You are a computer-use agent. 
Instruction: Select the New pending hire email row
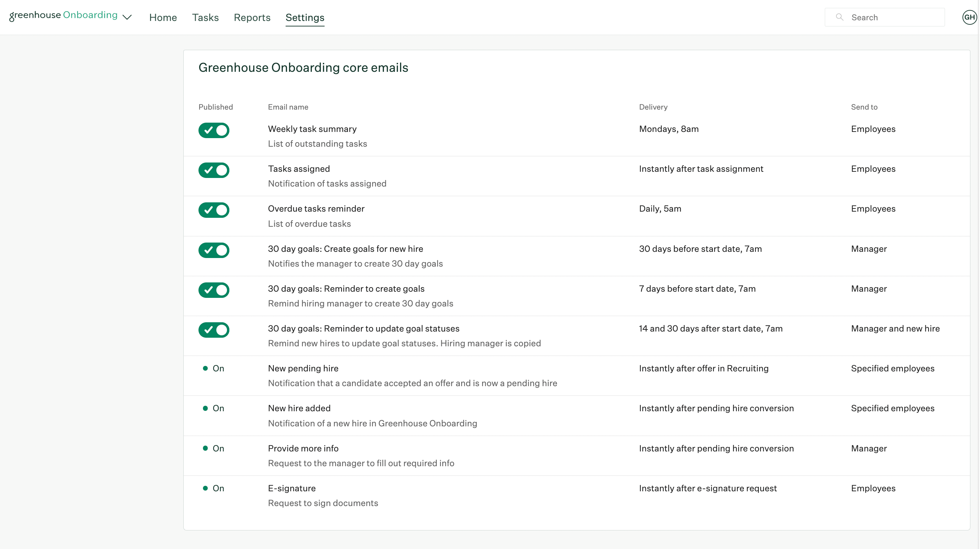point(577,376)
